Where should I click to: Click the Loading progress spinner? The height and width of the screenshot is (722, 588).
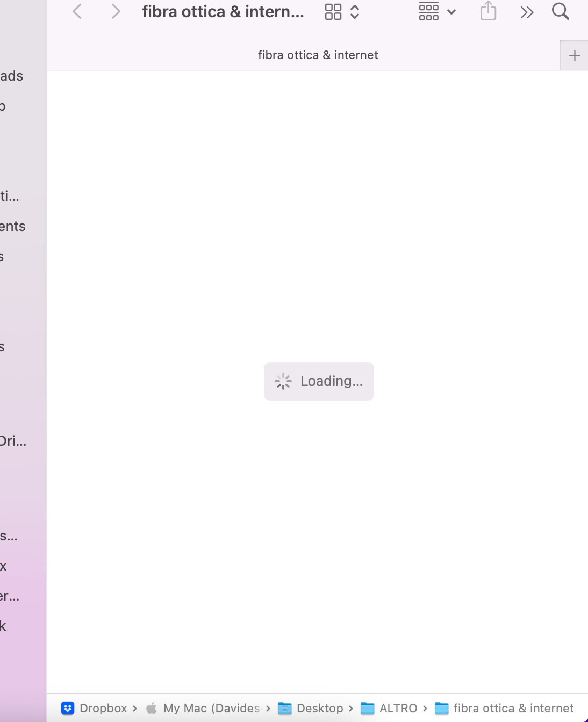pyautogui.click(x=283, y=381)
